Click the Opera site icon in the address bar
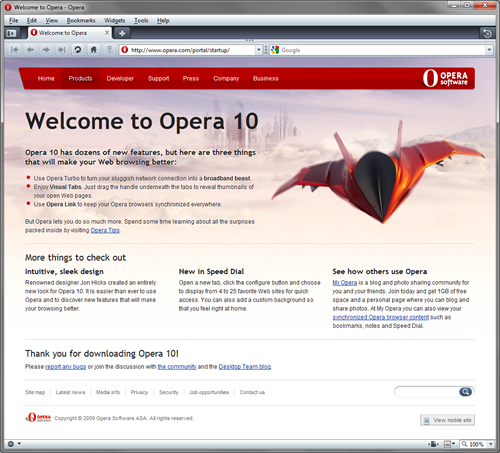 pos(125,50)
